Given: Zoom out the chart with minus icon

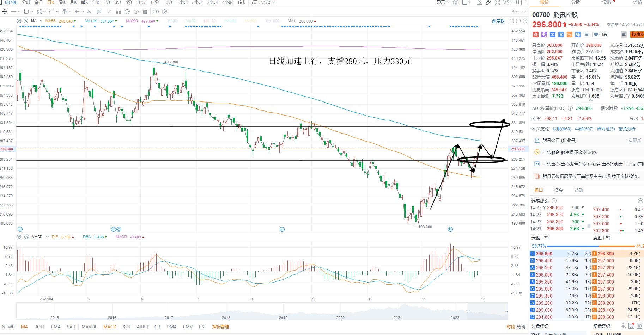Looking at the screenshot, I should tap(518, 21).
